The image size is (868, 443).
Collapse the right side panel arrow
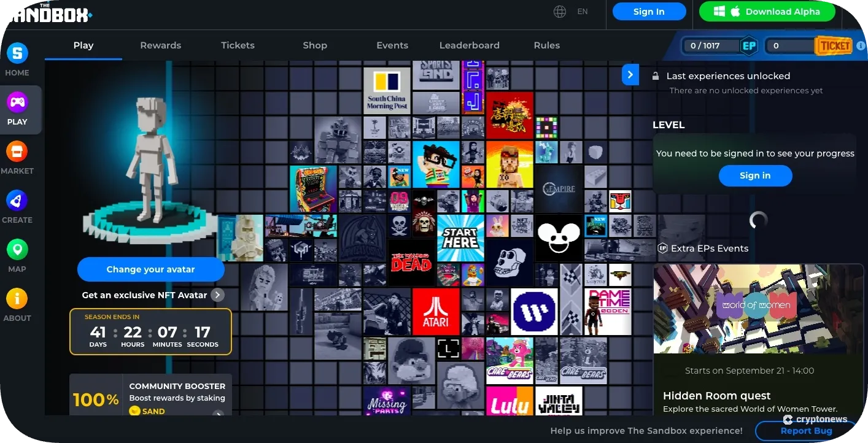click(x=630, y=75)
